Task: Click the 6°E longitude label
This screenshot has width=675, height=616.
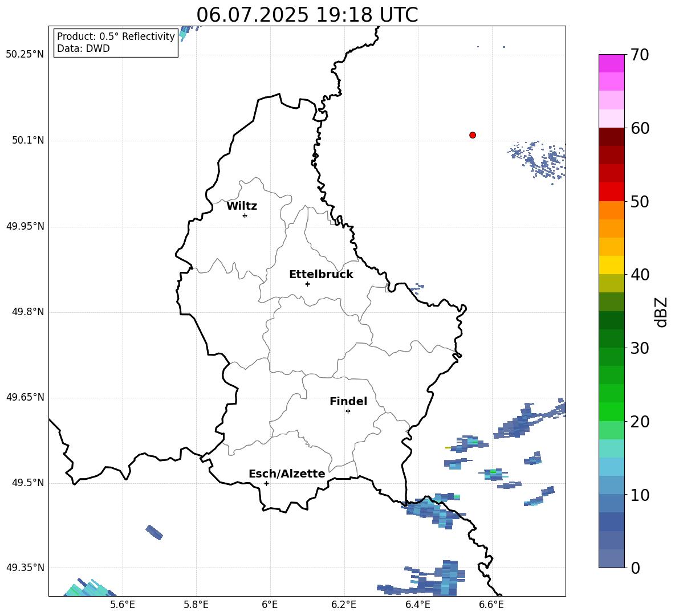Action: coord(270,605)
